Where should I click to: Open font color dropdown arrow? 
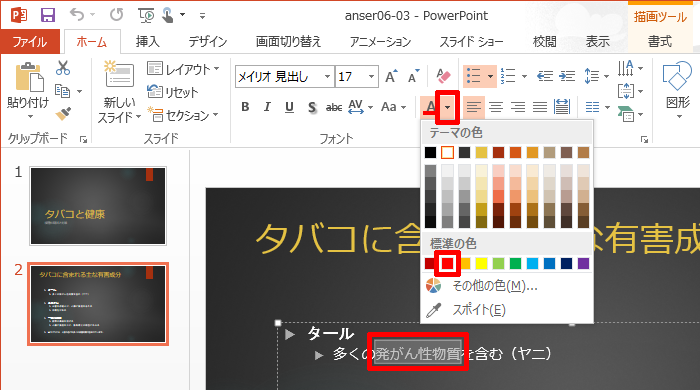(447, 107)
